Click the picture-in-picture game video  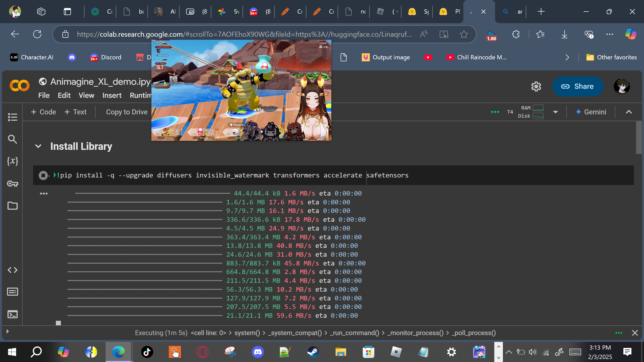tap(241, 90)
